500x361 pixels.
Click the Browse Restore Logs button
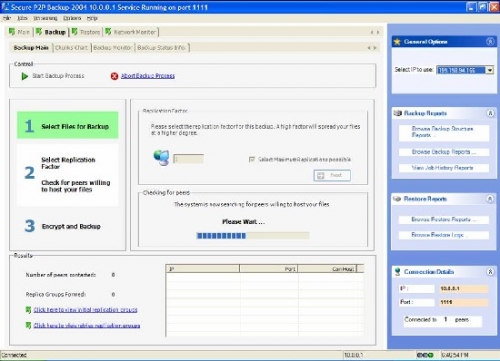pos(444,235)
